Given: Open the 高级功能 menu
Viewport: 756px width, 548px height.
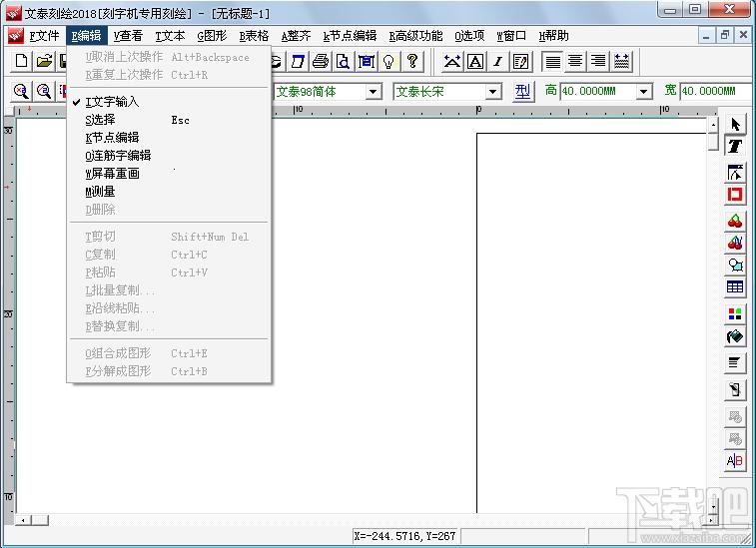Looking at the screenshot, I should tap(415, 36).
